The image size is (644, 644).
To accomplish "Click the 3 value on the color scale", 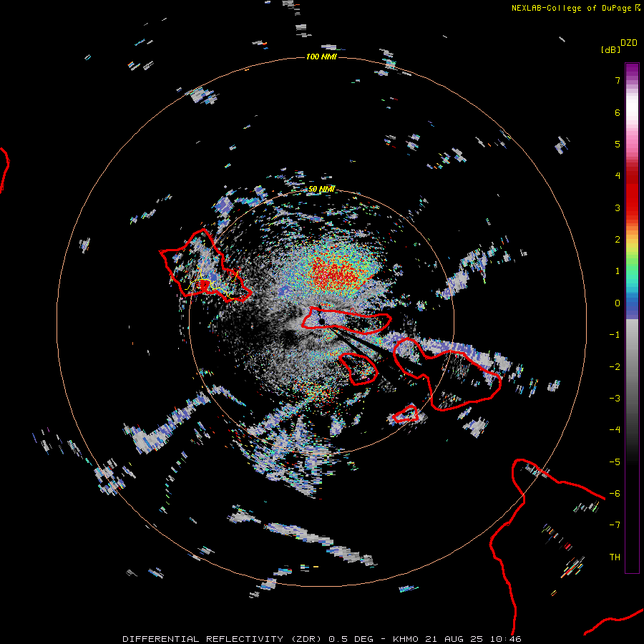I will (x=618, y=208).
